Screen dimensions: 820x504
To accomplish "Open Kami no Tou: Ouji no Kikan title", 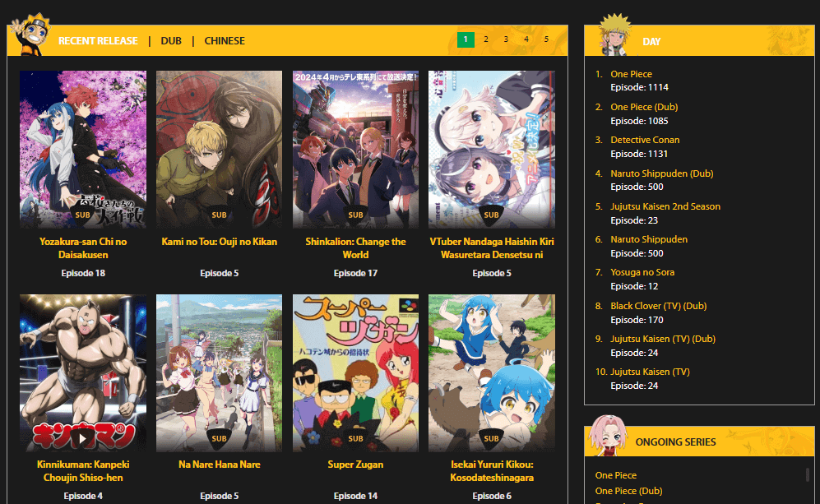I will click(x=219, y=242).
